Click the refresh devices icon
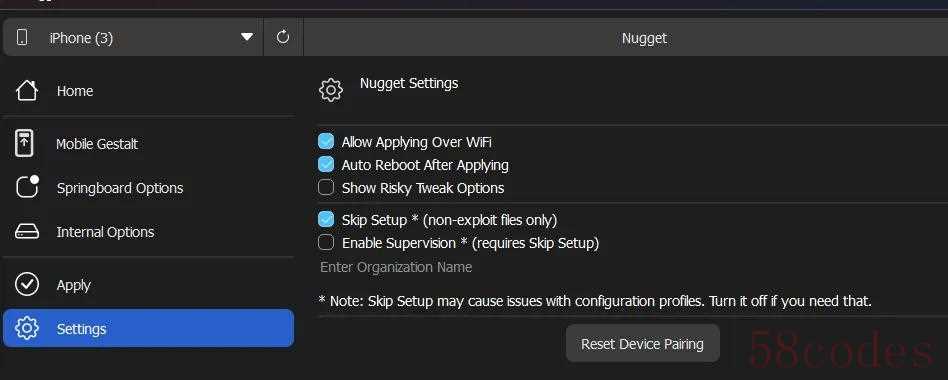The image size is (948, 380). point(283,37)
